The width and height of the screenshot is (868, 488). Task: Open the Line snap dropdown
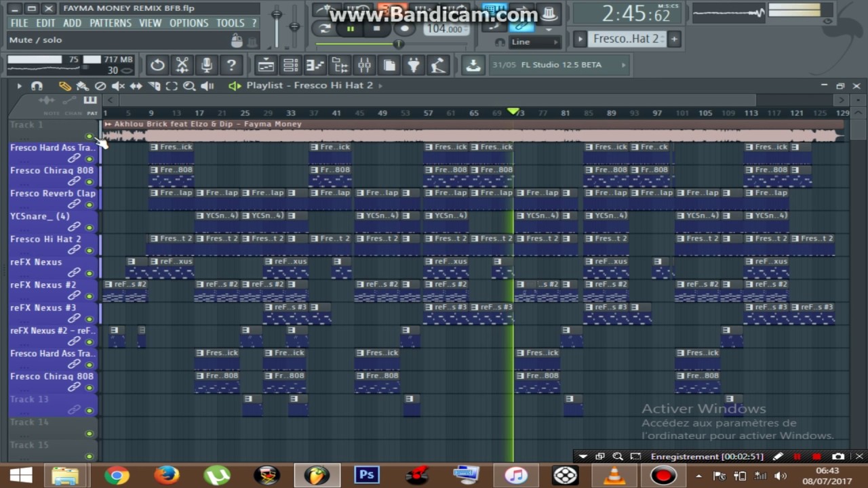[534, 42]
